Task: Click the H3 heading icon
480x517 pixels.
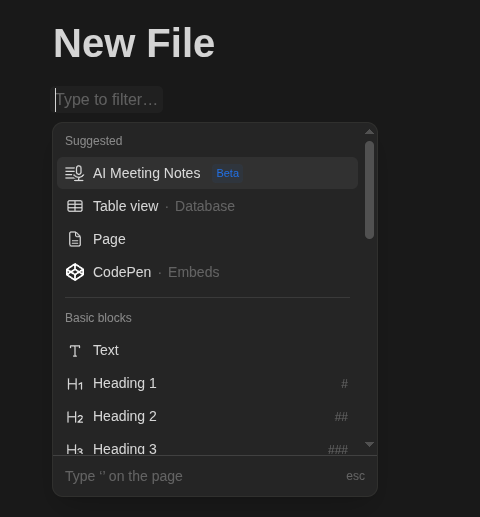Action: pyautogui.click(x=75, y=449)
